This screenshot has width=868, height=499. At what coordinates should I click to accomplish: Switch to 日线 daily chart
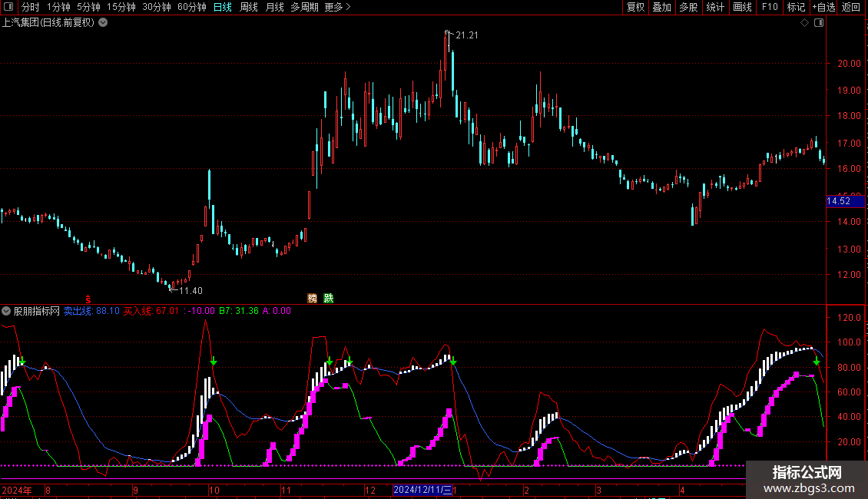point(223,7)
